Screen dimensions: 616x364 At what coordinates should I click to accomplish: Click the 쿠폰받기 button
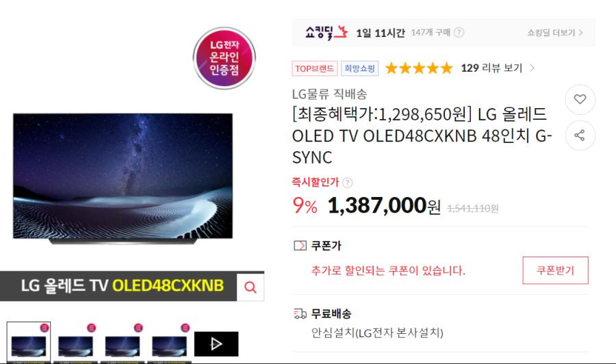(555, 270)
